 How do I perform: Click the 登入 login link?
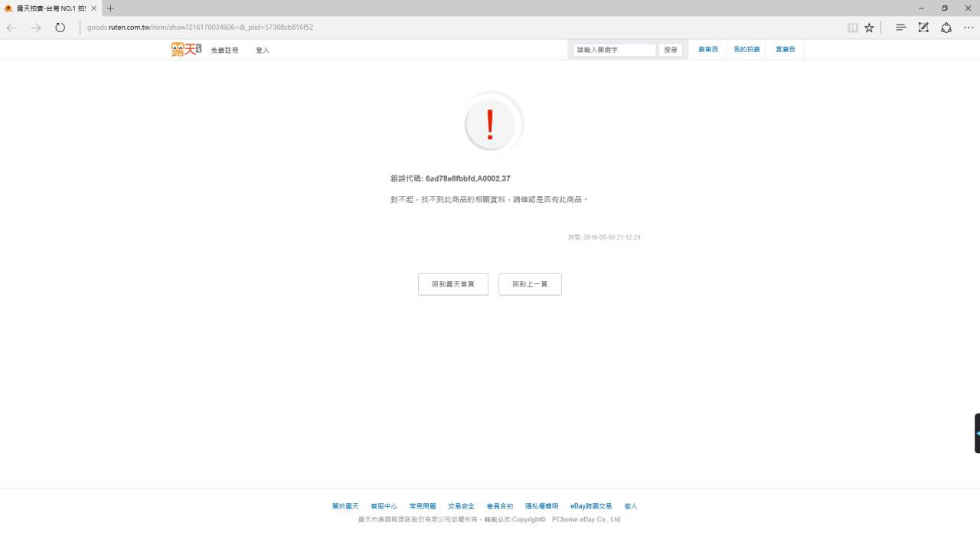point(263,50)
